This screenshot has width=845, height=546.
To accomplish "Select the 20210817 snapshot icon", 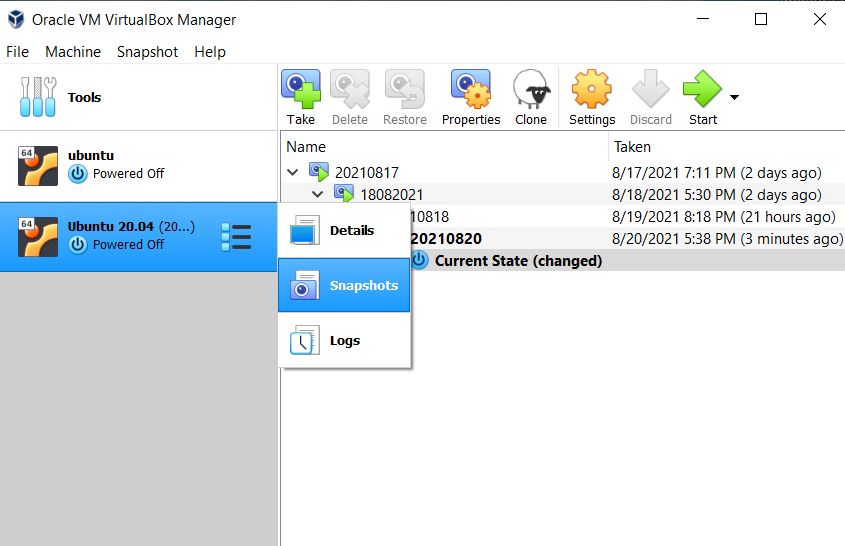I will (318, 172).
